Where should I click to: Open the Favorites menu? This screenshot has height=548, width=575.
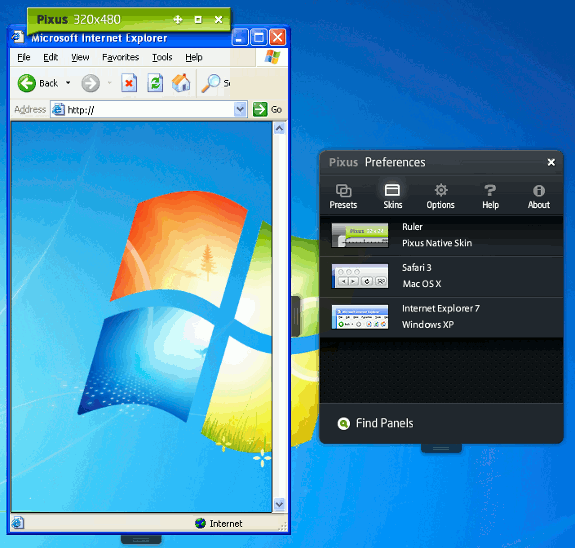pos(120,57)
